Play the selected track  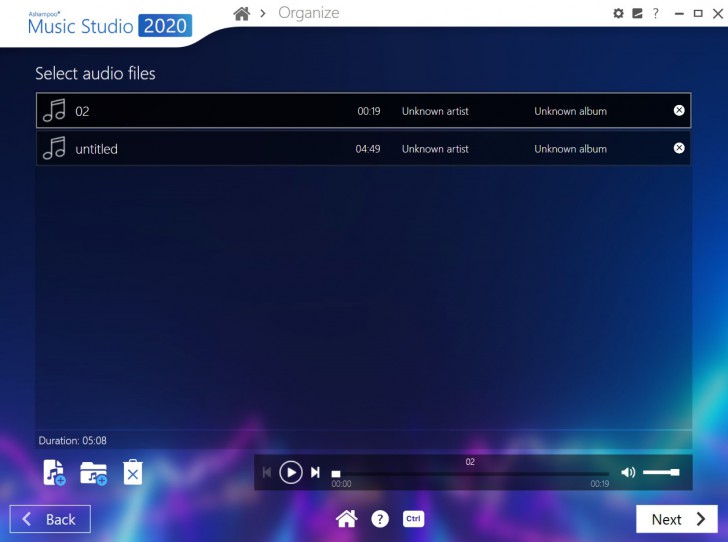tap(291, 472)
